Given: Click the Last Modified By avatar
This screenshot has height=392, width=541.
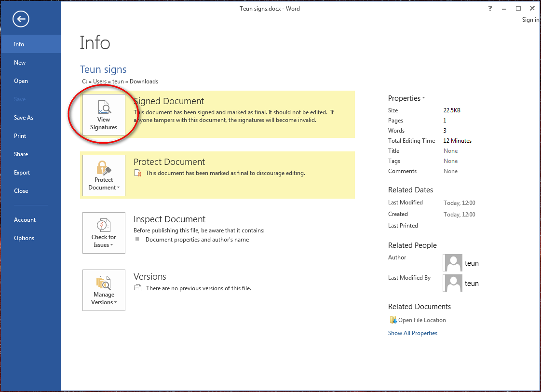Looking at the screenshot, I should 453,284.
